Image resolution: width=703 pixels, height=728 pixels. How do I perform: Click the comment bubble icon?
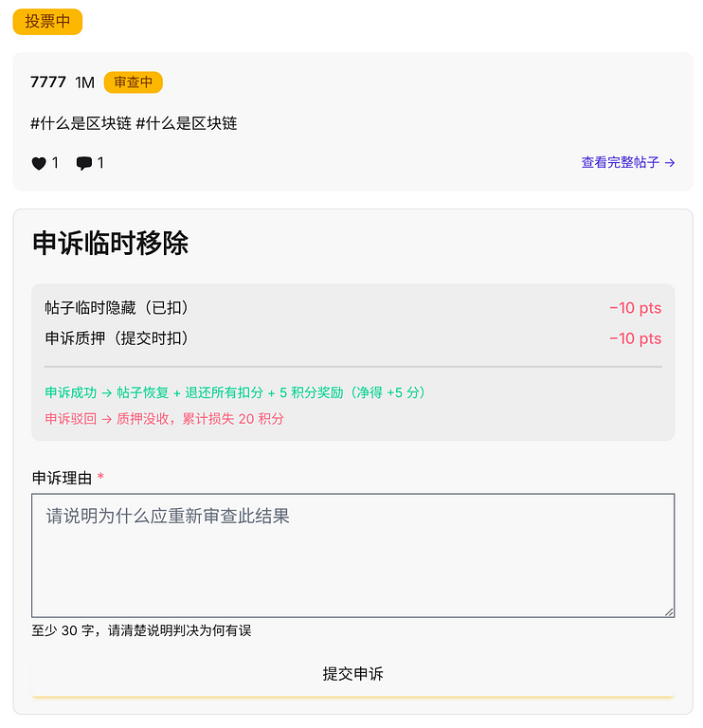click(x=84, y=163)
